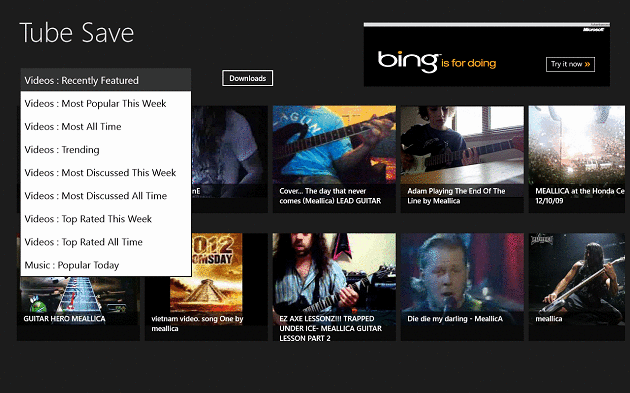Screen dimensions: 630x393
Task: Open the video titled meallica with bassist
Action: point(577,287)
